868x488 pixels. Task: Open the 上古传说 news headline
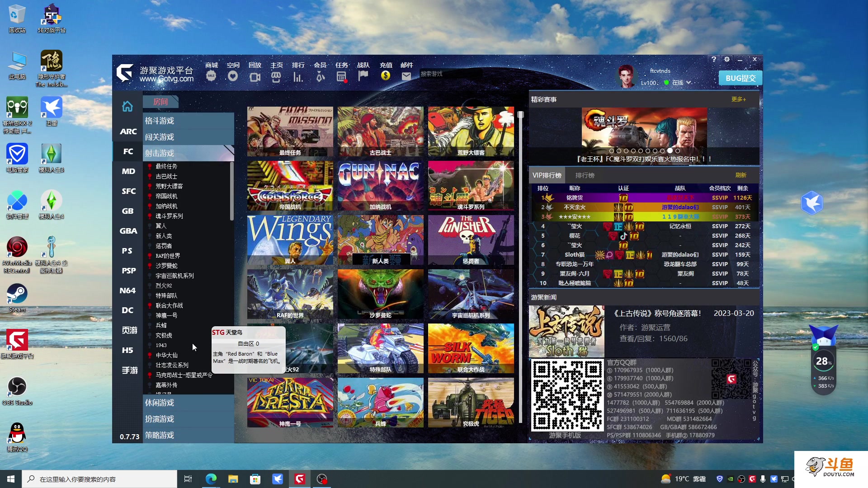point(657,313)
